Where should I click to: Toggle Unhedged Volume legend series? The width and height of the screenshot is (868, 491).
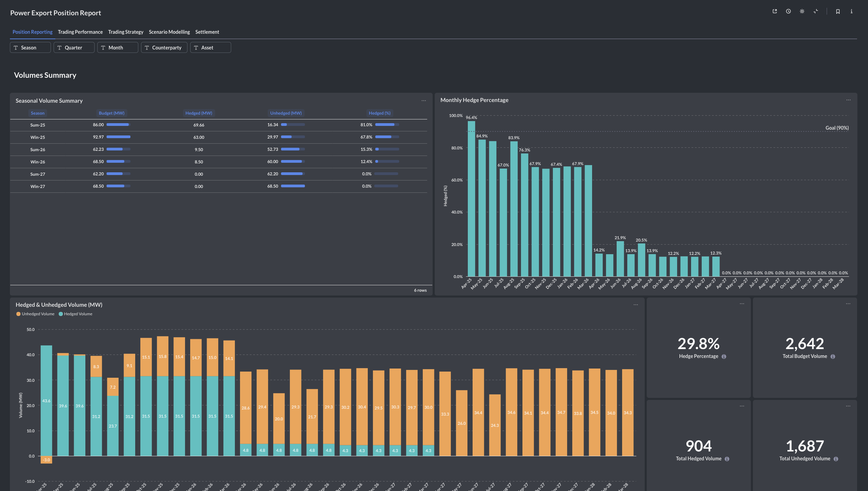[35, 314]
